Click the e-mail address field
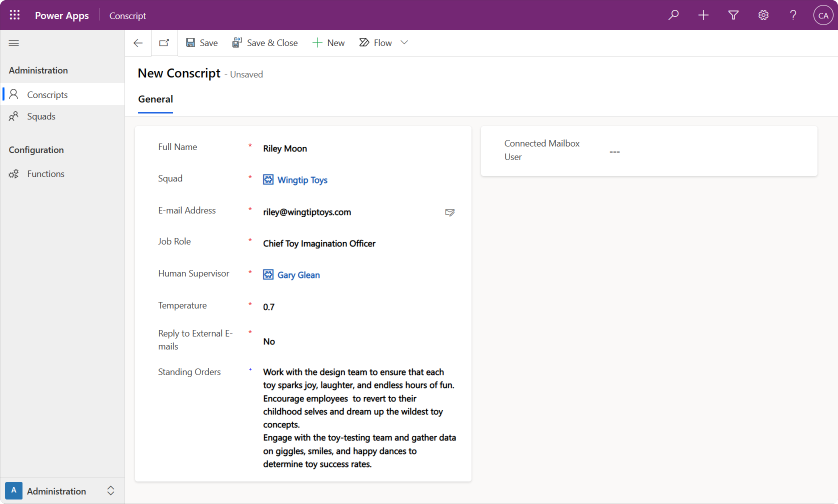 (x=350, y=212)
